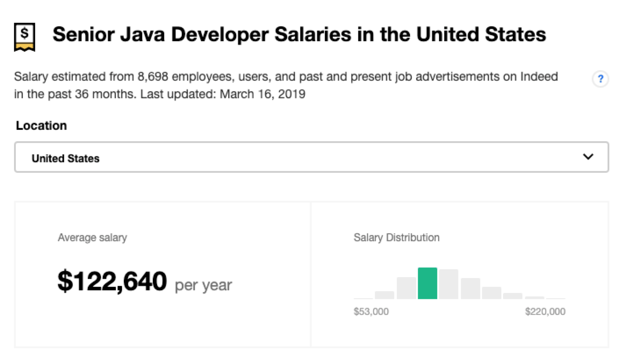Click the $122,640 average salary figure
This screenshot has height=364, width=626.
[112, 282]
